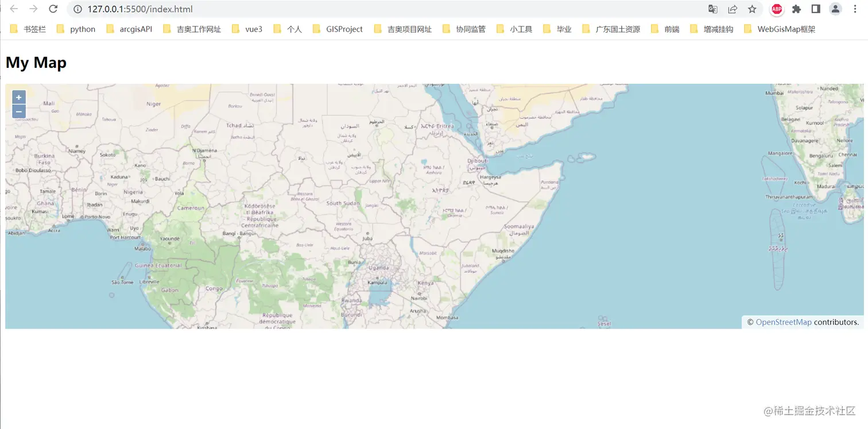Open the 广东国土资源 bookmark folder
868x429 pixels.
pos(611,29)
